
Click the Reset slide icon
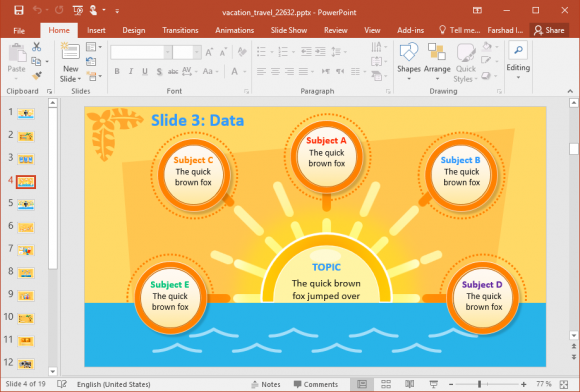pyautogui.click(x=91, y=61)
